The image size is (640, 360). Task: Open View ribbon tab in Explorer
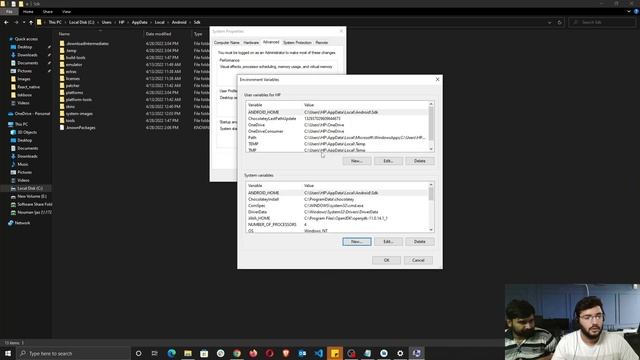tap(67, 12)
